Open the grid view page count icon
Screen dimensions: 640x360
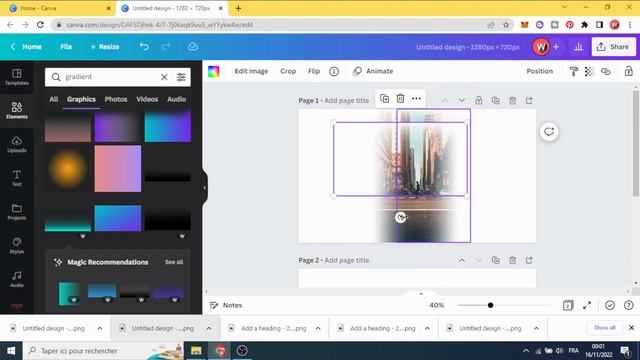click(x=568, y=305)
